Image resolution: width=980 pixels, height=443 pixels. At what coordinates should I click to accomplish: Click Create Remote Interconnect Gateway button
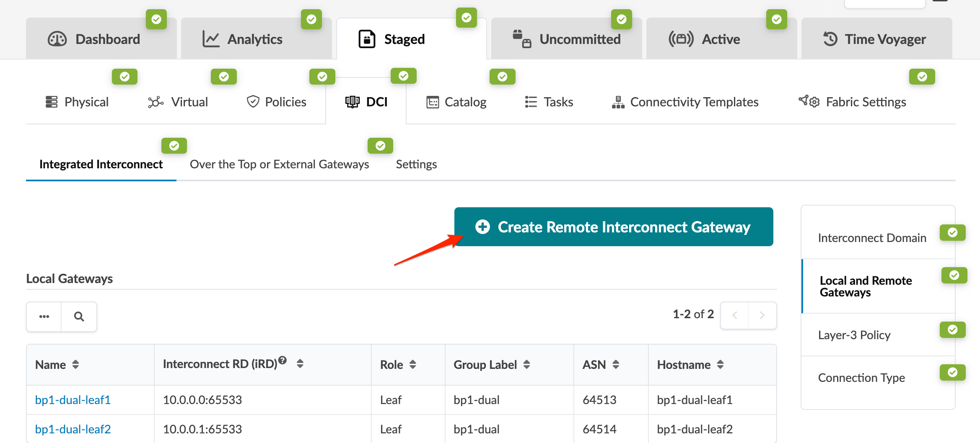[613, 227]
